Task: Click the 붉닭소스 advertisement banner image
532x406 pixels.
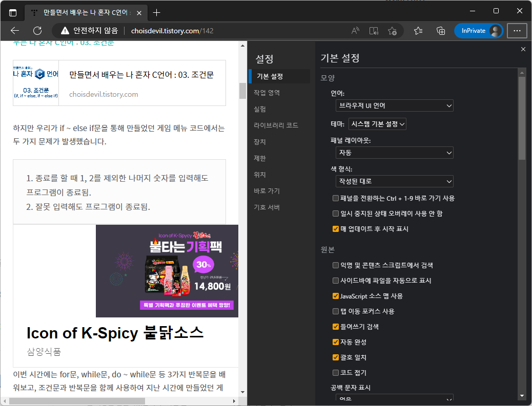Action: point(167,271)
